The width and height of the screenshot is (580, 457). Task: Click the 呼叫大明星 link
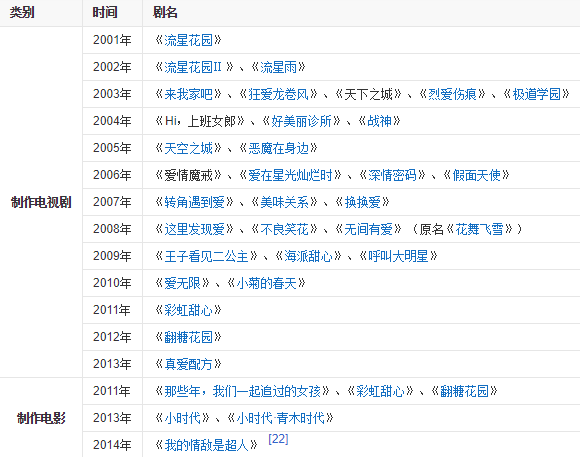point(398,256)
